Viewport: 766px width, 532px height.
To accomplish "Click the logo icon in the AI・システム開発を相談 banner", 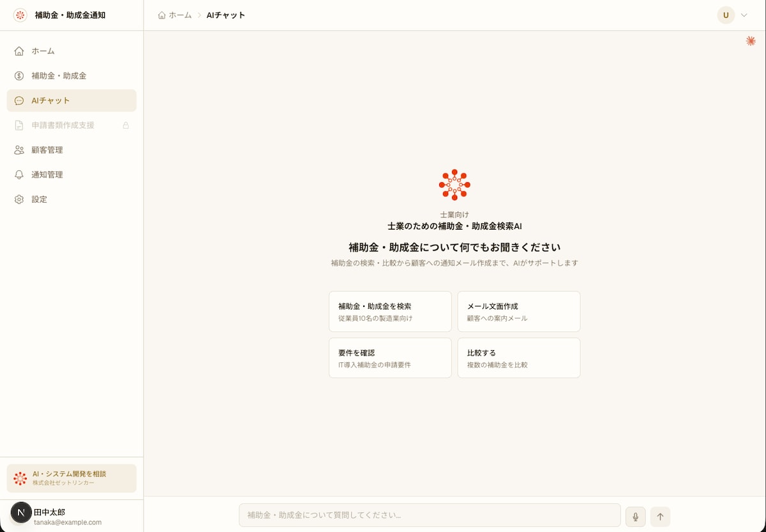I will [x=20, y=478].
